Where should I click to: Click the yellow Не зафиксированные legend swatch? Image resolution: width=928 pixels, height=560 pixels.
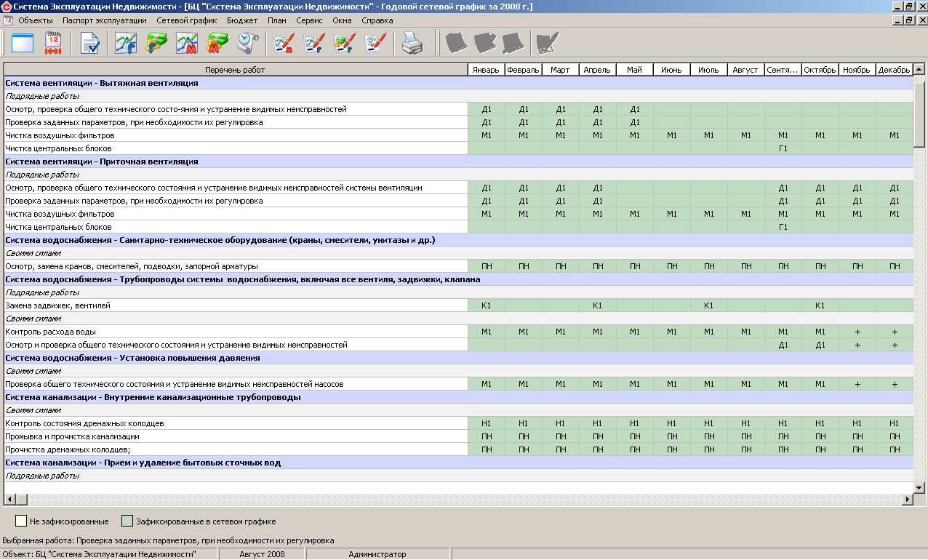click(21, 521)
